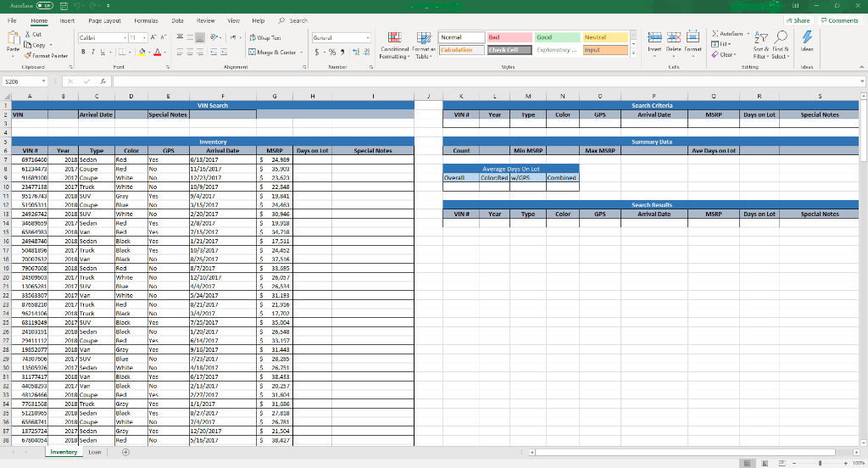Apply the Check Cell style
The width and height of the screenshot is (868, 468).
[509, 50]
